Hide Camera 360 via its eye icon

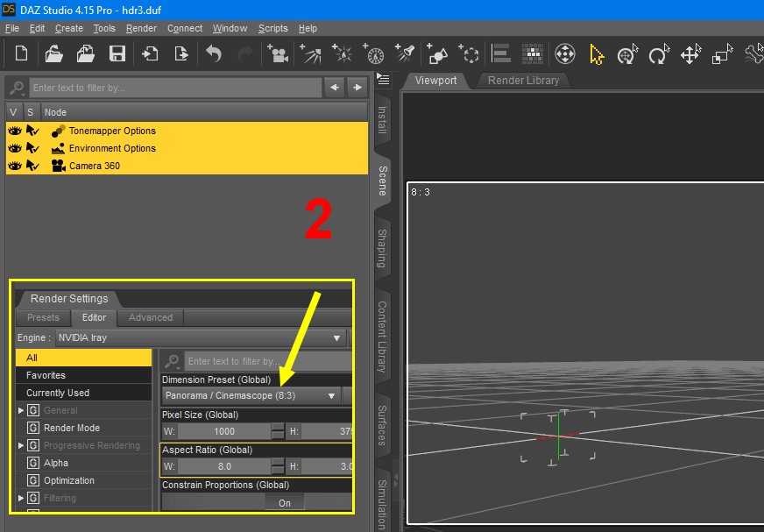15,166
